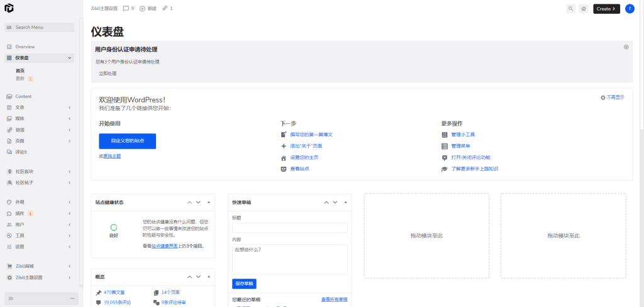Click the 保存草稿 button
This screenshot has width=644, height=307.
245,284
